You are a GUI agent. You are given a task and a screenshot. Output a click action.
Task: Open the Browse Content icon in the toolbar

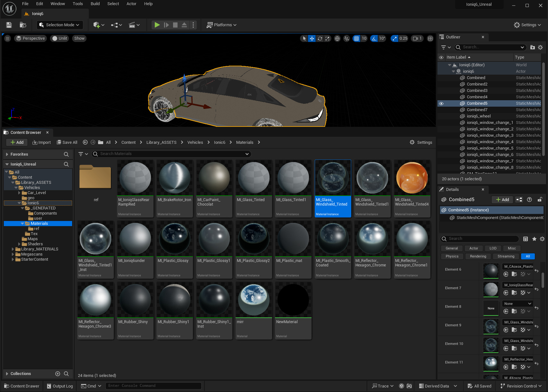[23, 25]
